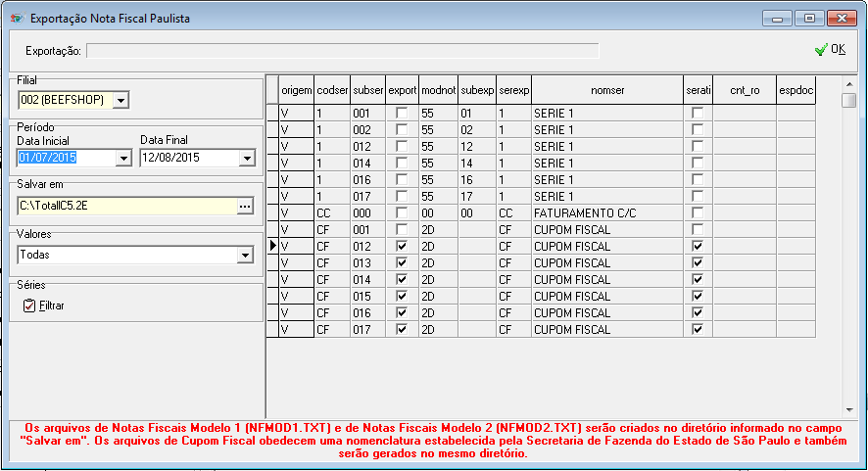This screenshot has height=471, width=868.
Task: Uncheck export box for CUPOM FISCAL 013
Action: point(402,262)
